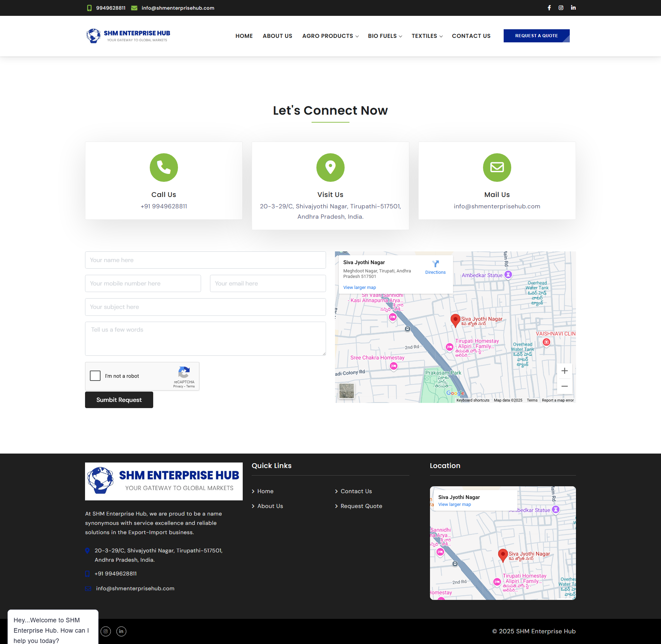Click the green Mail Us envelope icon
This screenshot has width=661, height=644.
tap(497, 167)
